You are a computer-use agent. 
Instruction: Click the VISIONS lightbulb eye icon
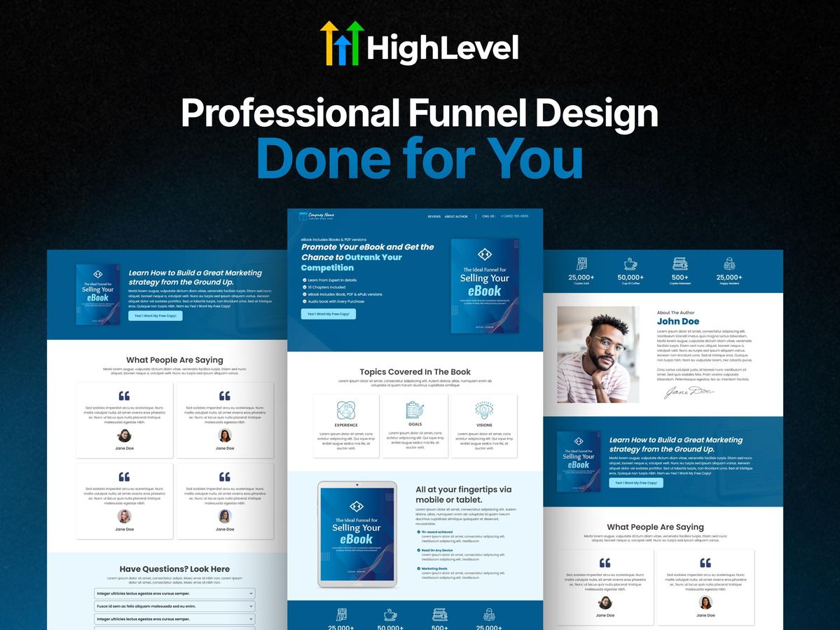click(x=484, y=411)
